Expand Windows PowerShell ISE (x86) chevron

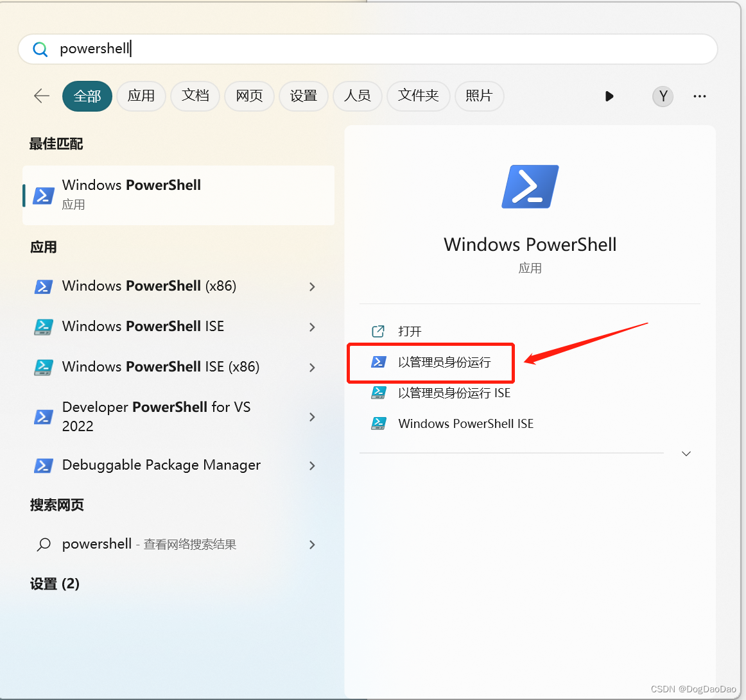[x=312, y=368]
